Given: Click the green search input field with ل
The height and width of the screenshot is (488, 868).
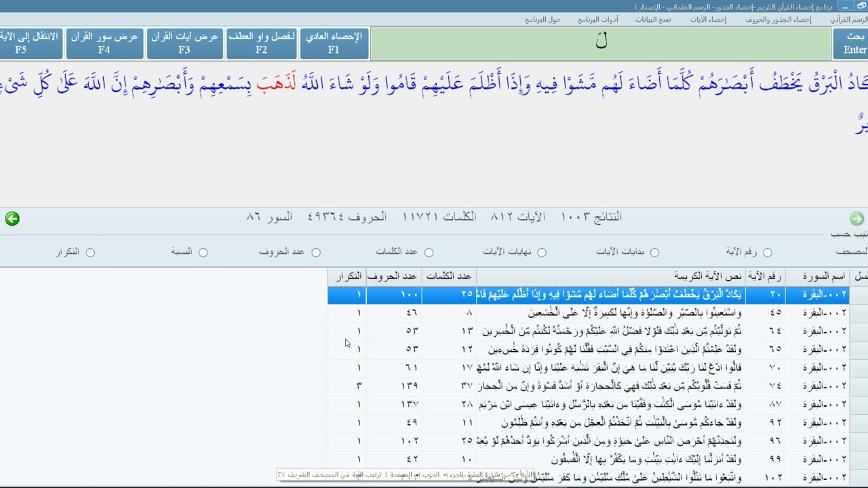Looking at the screenshot, I should [x=601, y=43].
